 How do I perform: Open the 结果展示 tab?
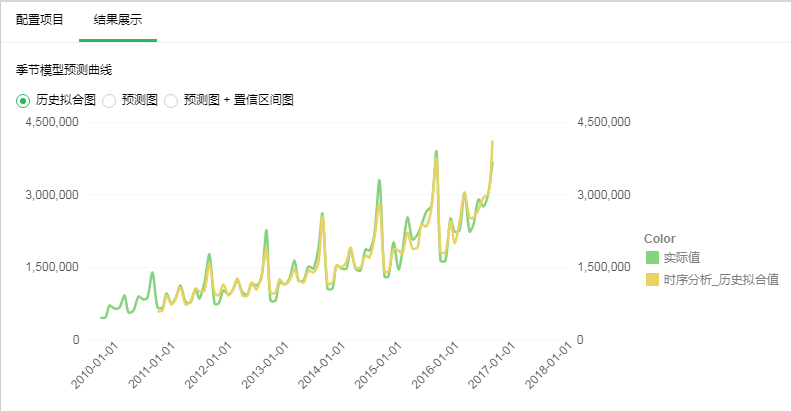(117, 20)
